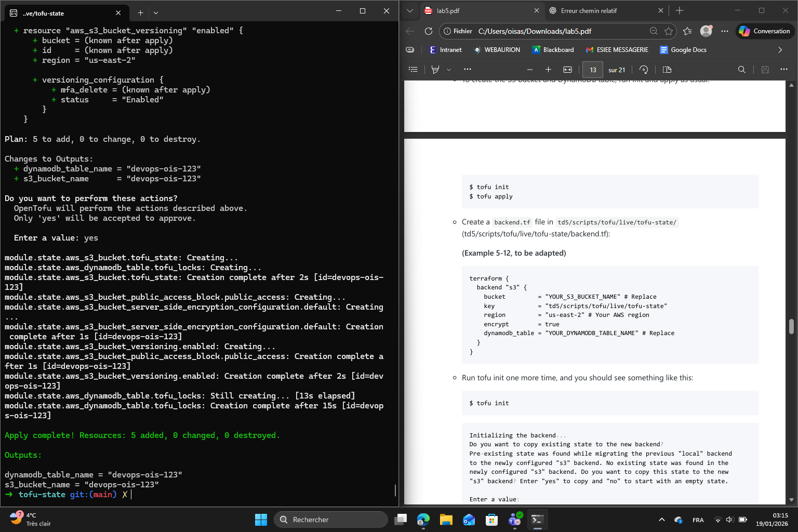Screen dimensions: 798x532
Task: Expand highlighter options dropdown arrow
Action: (x=449, y=70)
